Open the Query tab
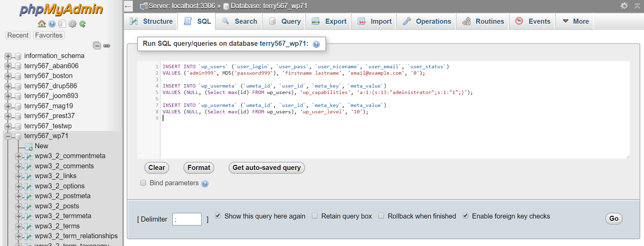 (x=284, y=21)
